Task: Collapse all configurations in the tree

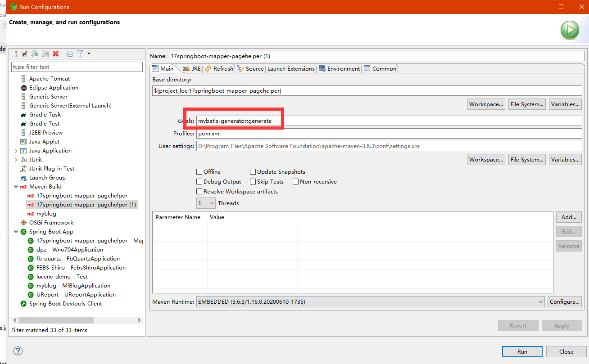Action: (x=69, y=54)
